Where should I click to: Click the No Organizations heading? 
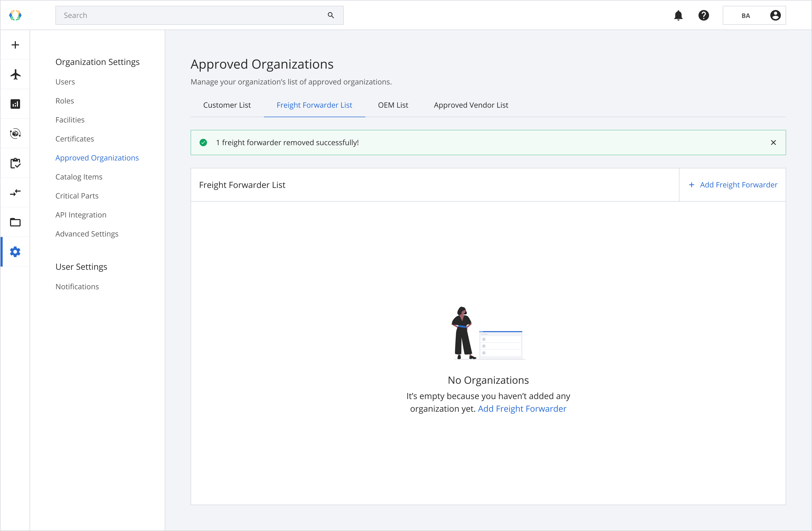click(x=488, y=380)
